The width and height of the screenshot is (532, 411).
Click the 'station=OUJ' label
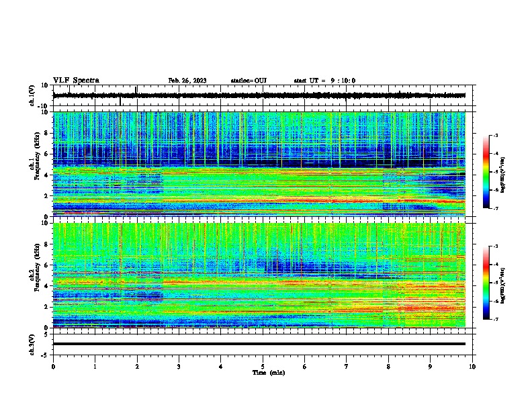[249, 81]
